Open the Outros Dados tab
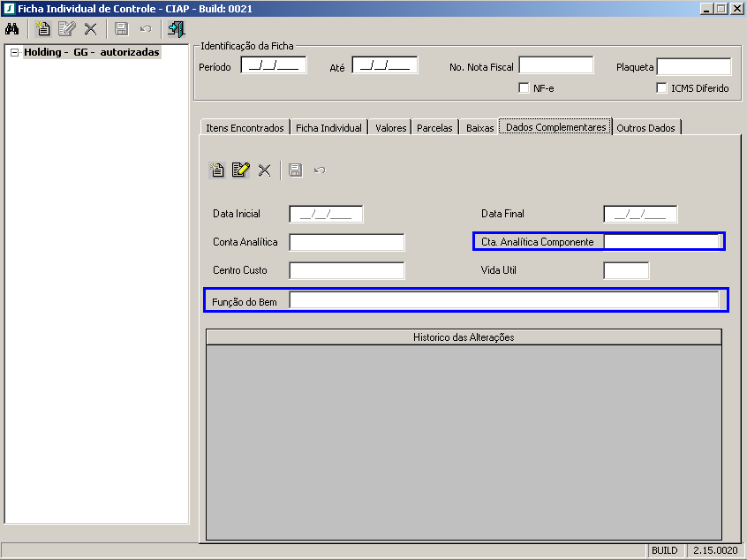The image size is (747, 560). [x=645, y=128]
